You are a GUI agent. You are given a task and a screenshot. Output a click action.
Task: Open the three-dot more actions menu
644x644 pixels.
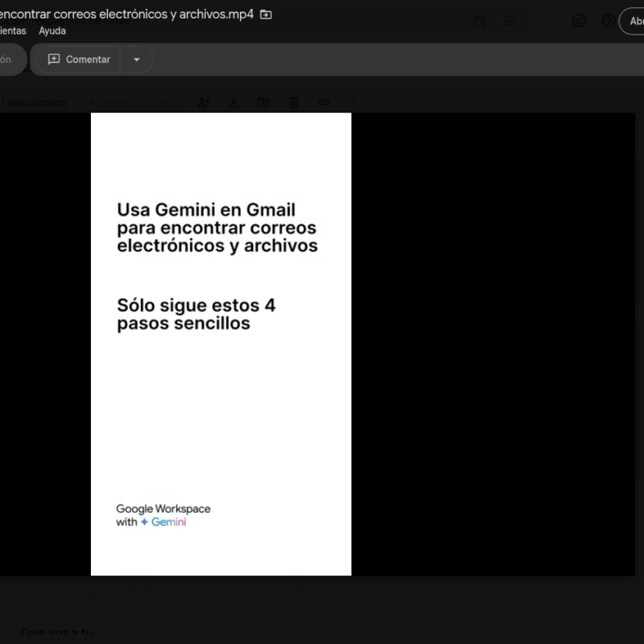[x=354, y=102]
